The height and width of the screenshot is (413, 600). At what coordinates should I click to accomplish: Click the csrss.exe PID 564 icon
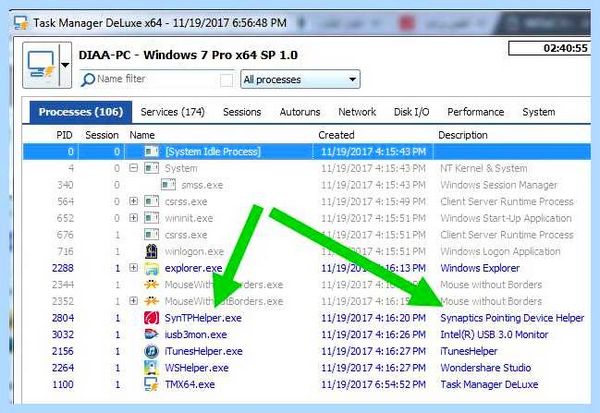pyautogui.click(x=151, y=201)
